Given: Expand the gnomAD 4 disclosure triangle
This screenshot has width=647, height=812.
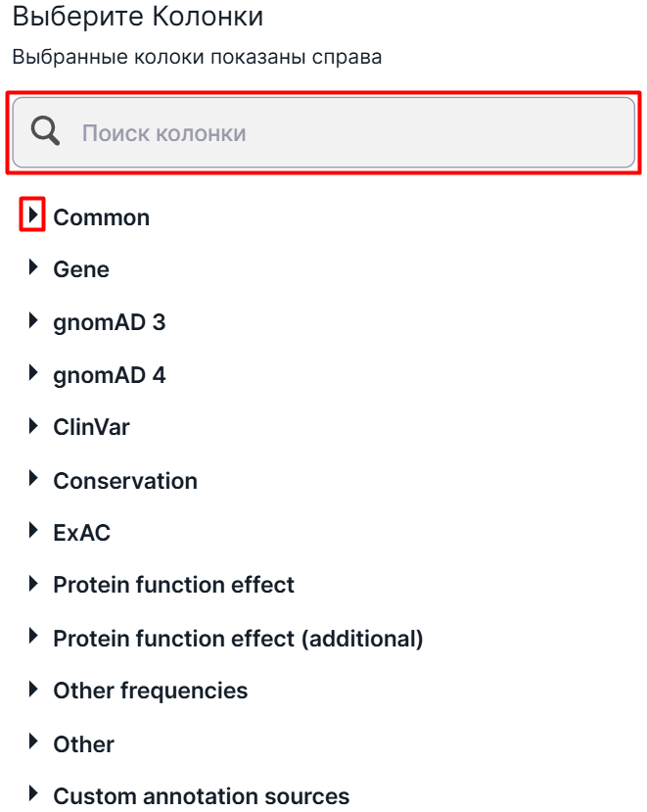Looking at the screenshot, I should [33, 372].
